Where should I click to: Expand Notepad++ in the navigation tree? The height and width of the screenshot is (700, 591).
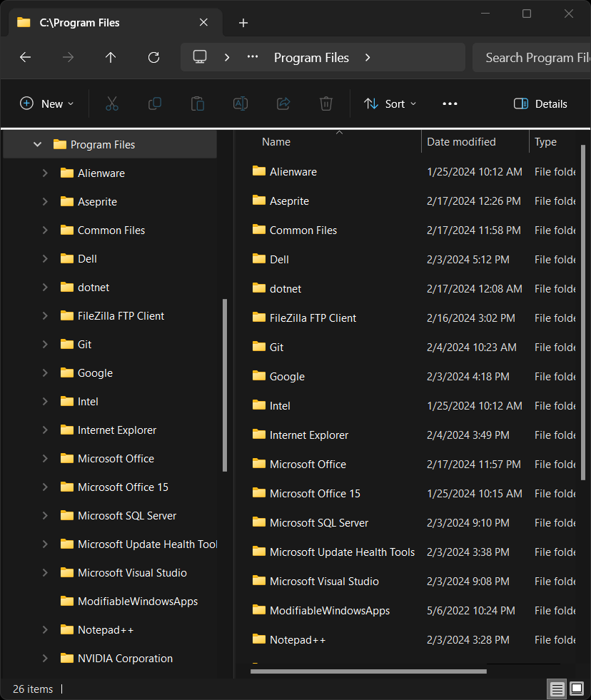(x=45, y=629)
